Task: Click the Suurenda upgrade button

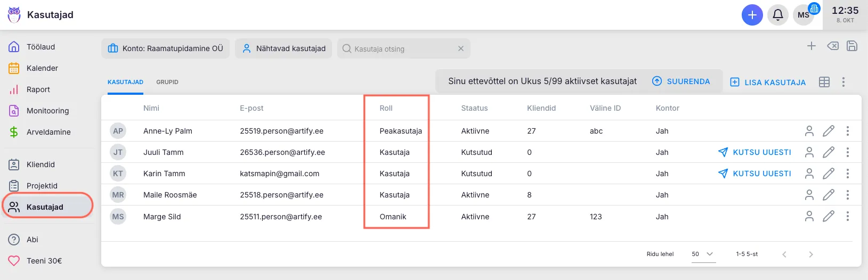Action: (x=681, y=81)
